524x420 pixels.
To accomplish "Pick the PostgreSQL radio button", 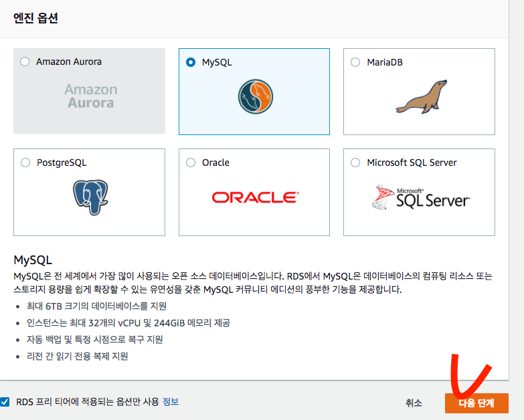I will [x=25, y=163].
